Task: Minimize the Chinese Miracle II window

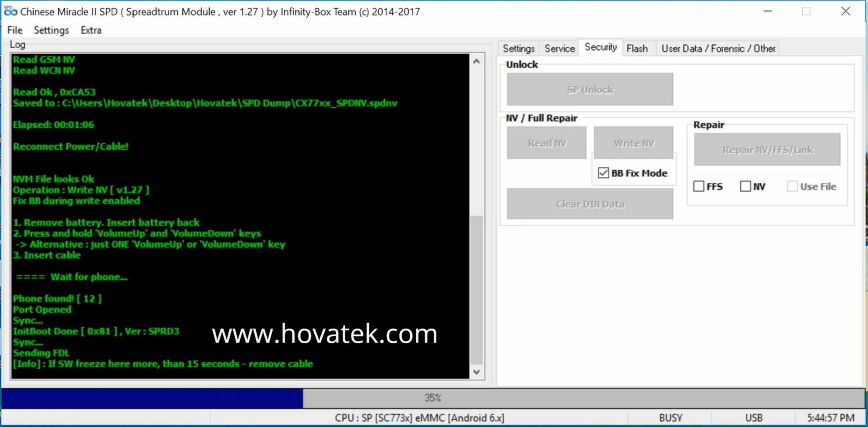Action: [x=768, y=11]
